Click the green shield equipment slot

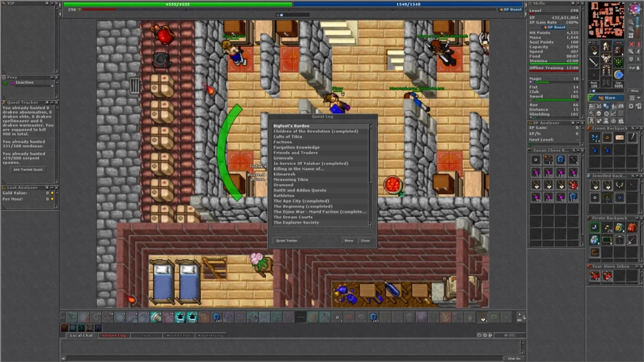[618, 63]
